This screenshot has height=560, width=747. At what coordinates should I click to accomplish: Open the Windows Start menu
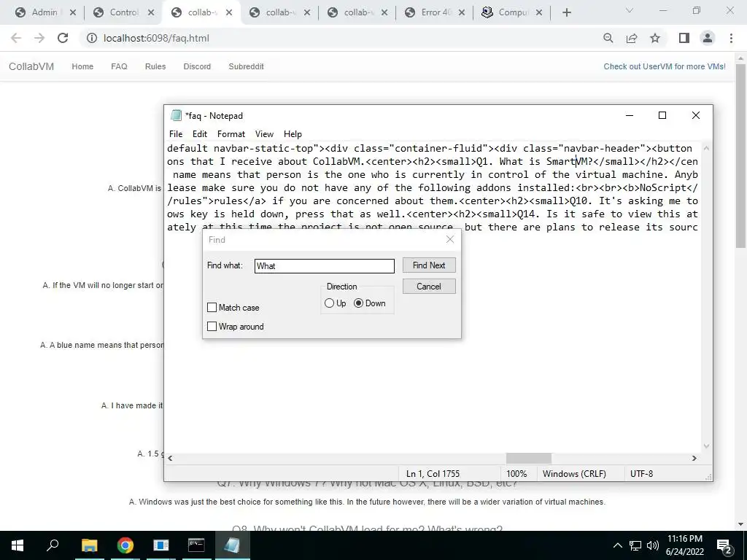tap(18, 545)
